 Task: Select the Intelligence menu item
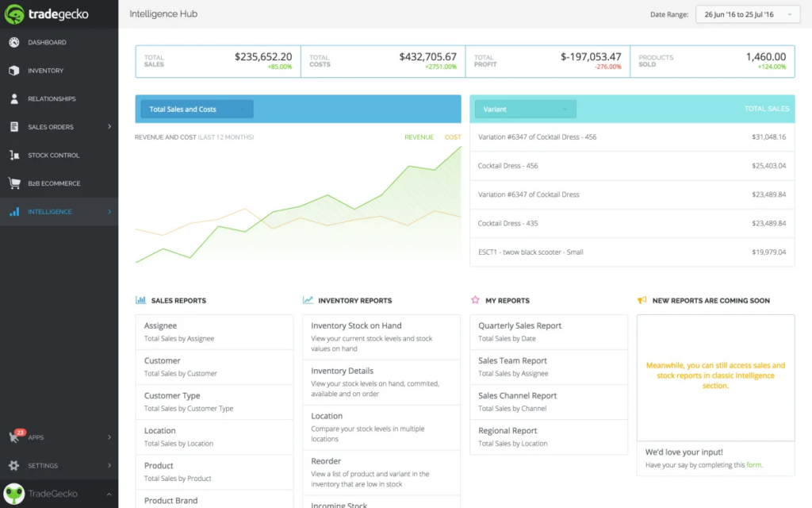click(49, 212)
